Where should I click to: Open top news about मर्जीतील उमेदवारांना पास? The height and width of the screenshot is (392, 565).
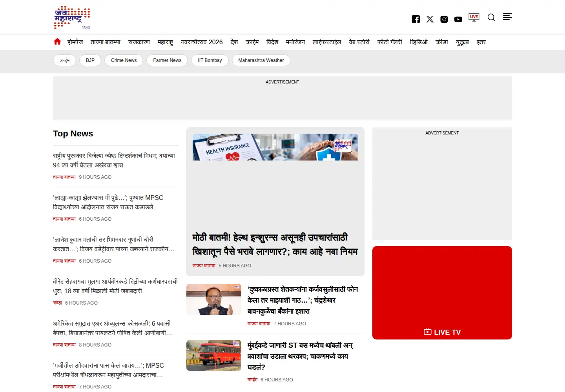tap(109, 370)
